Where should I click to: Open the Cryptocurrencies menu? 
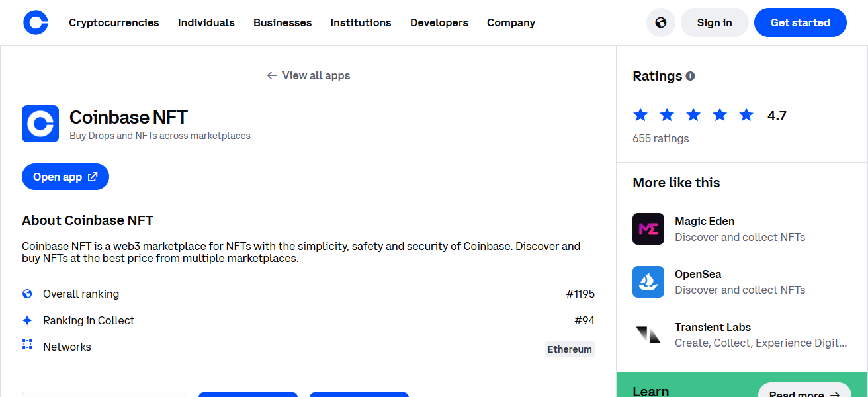[x=114, y=22]
